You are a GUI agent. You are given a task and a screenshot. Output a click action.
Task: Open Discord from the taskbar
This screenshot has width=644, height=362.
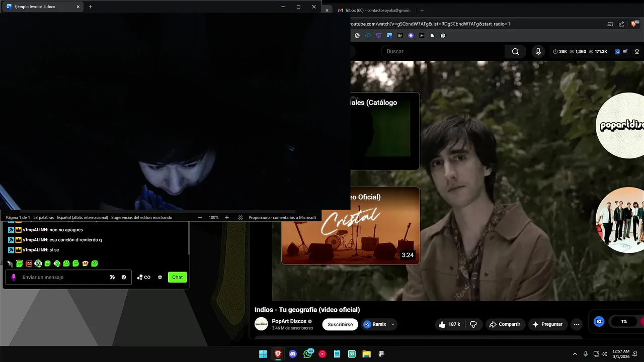point(293,354)
